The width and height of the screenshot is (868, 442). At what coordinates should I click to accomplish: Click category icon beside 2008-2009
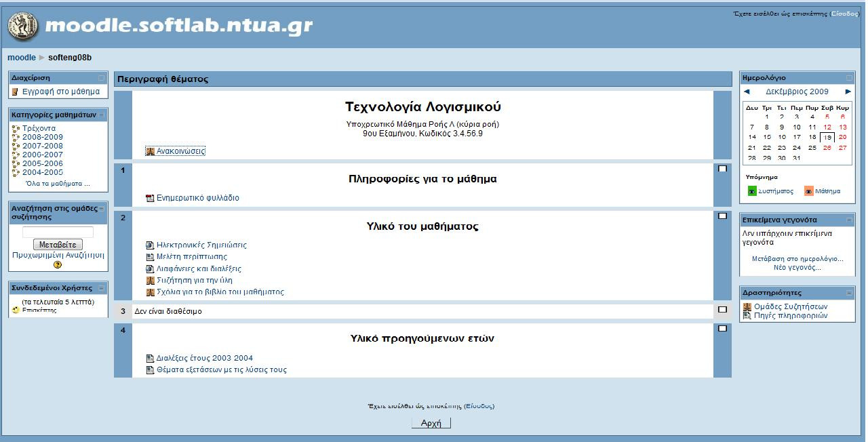[x=16, y=137]
